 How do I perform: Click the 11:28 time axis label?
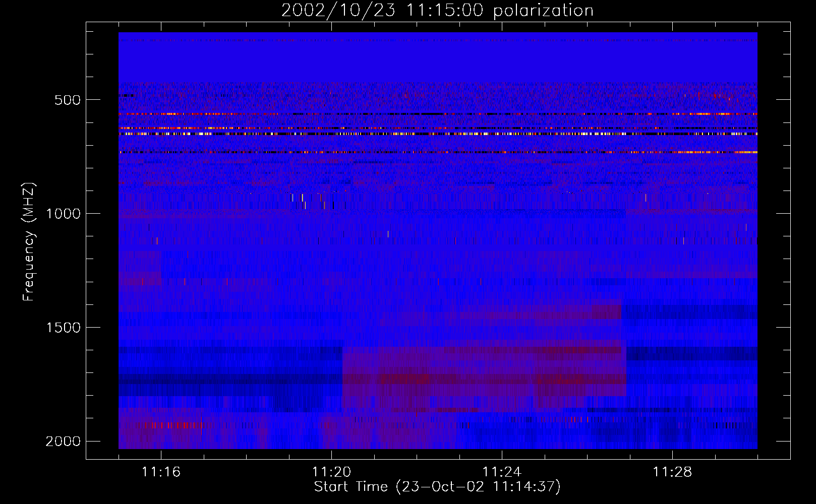coord(672,472)
